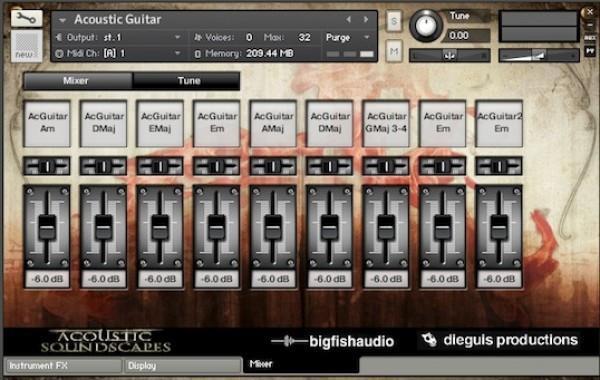
Task: Click the Tune value field showing 0.00
Action: point(467,36)
